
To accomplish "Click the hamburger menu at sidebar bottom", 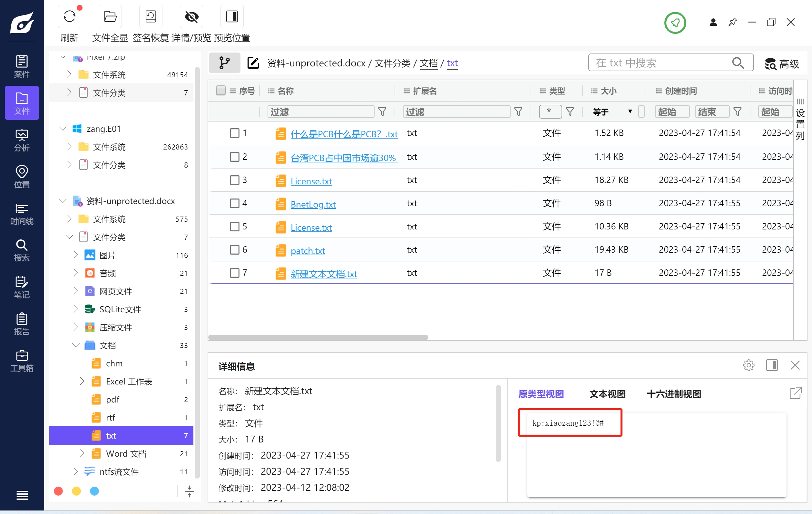I will pyautogui.click(x=22, y=495).
